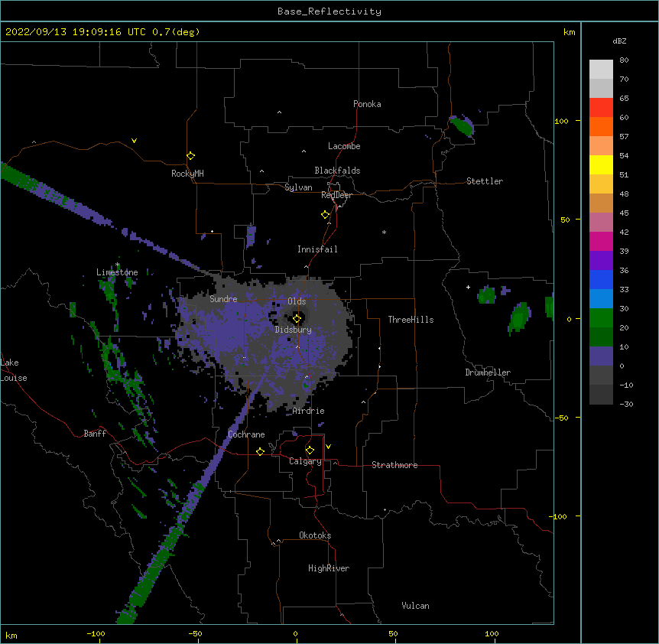Click the Didsbury town label
Viewport: 659px width, 644px height.
293,330
